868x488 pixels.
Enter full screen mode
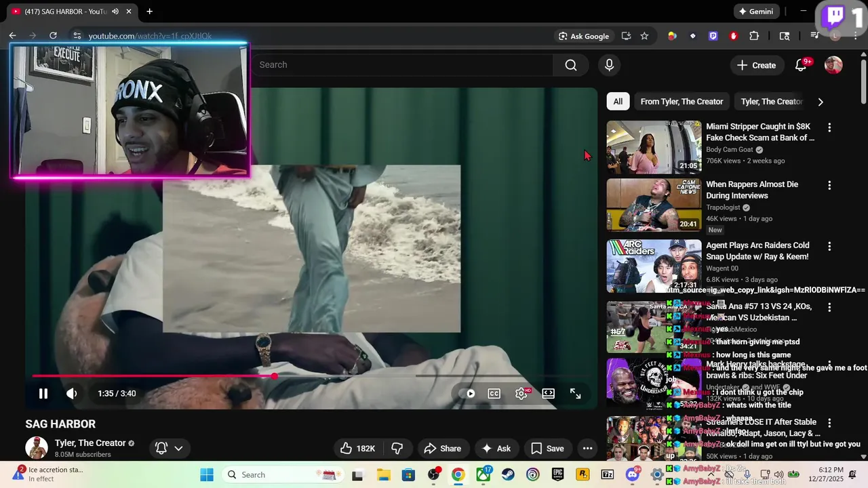tap(575, 393)
